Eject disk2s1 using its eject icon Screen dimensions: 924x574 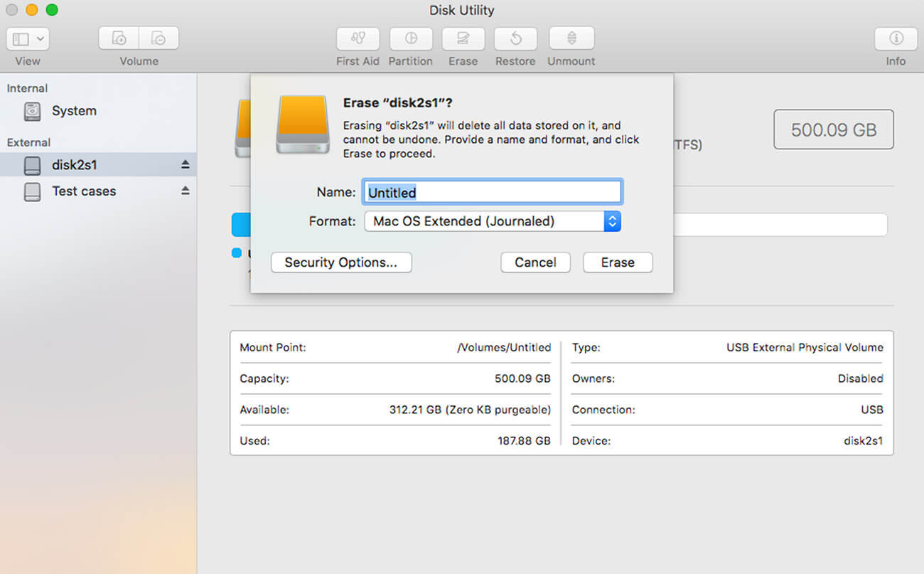coord(186,165)
